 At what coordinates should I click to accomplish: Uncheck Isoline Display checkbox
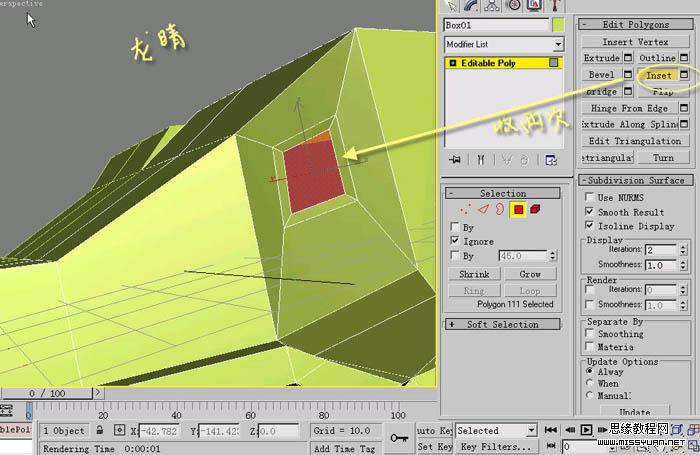(x=590, y=225)
